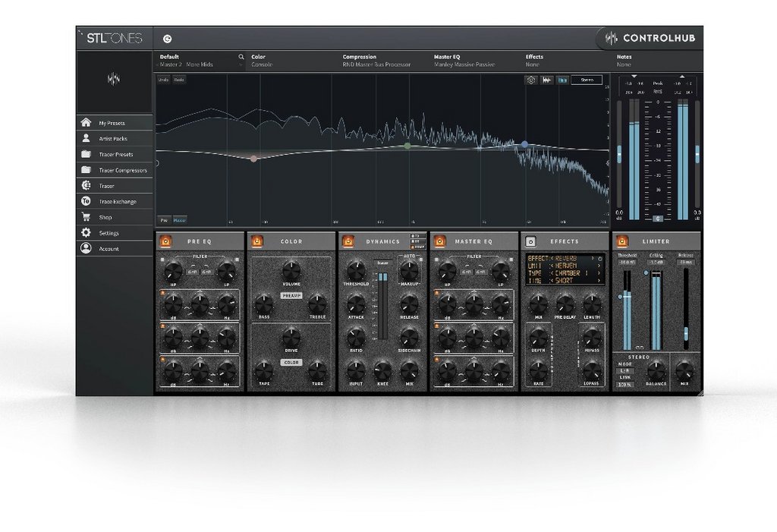Toggle Dynamics module power button
The width and height of the screenshot is (777, 532).
pos(348,241)
